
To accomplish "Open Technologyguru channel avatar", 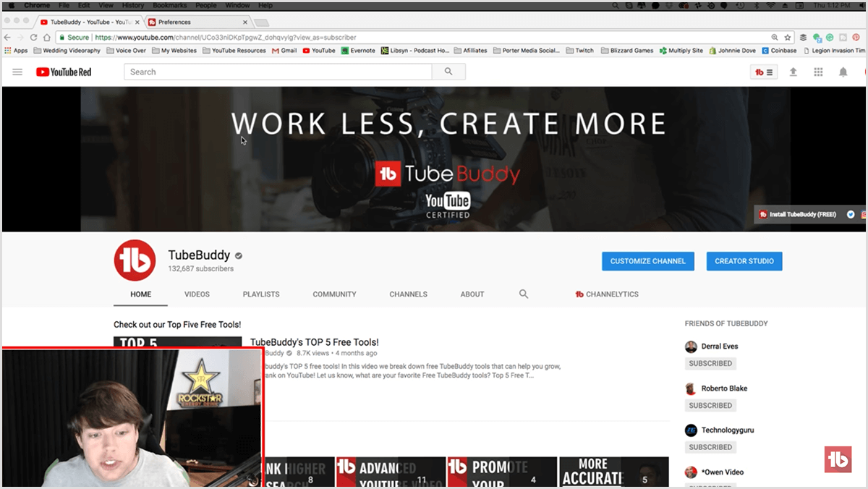I will (691, 430).
